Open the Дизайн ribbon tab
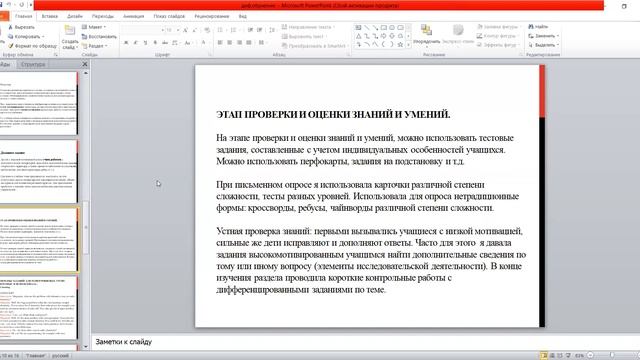Viewport: 640px width, 360px height. [75, 16]
